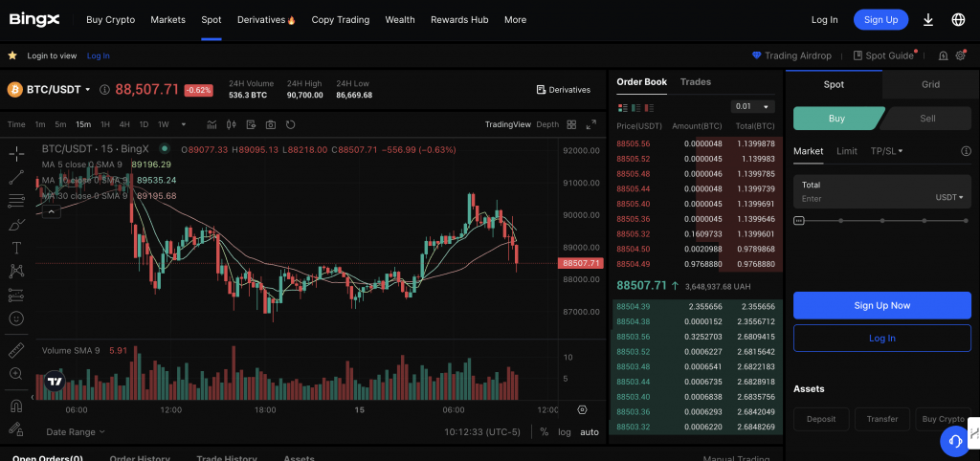Select the text annotation tool

pyautogui.click(x=17, y=248)
